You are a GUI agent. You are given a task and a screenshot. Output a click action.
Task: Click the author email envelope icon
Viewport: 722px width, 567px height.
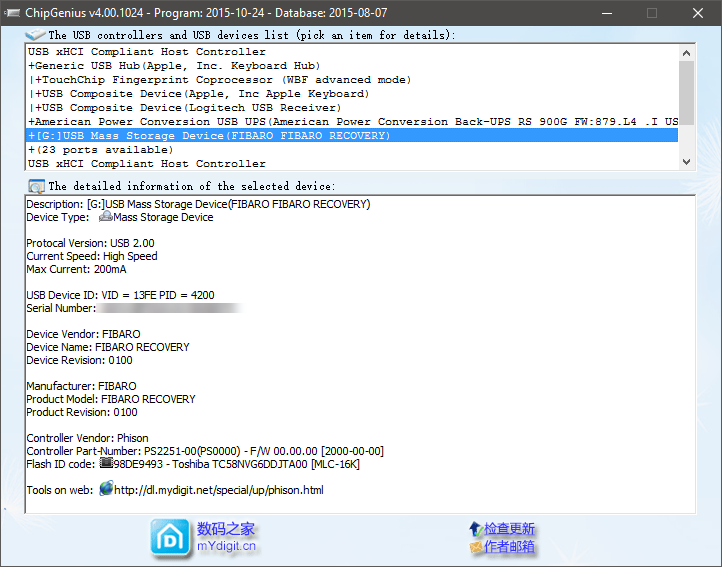pyautogui.click(x=475, y=547)
